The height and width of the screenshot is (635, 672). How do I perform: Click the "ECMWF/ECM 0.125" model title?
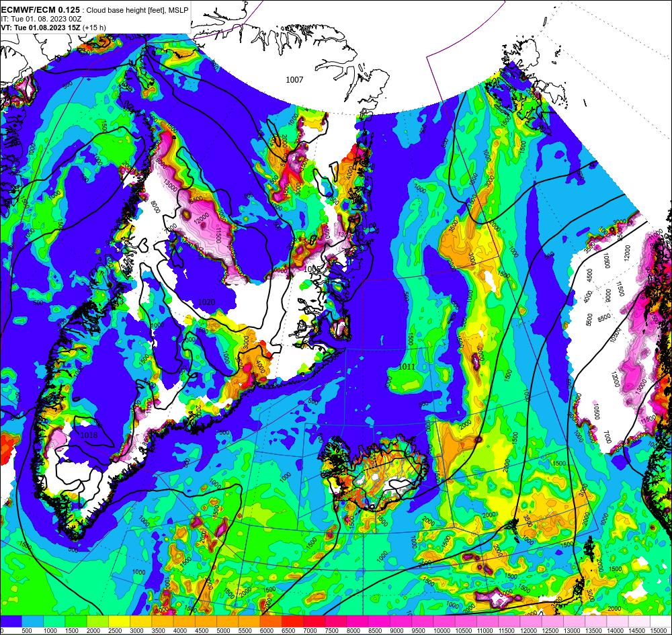pos(40,10)
